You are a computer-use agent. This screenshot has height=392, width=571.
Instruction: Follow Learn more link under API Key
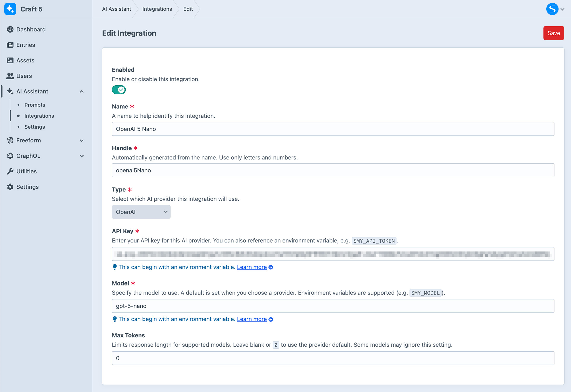click(x=252, y=267)
